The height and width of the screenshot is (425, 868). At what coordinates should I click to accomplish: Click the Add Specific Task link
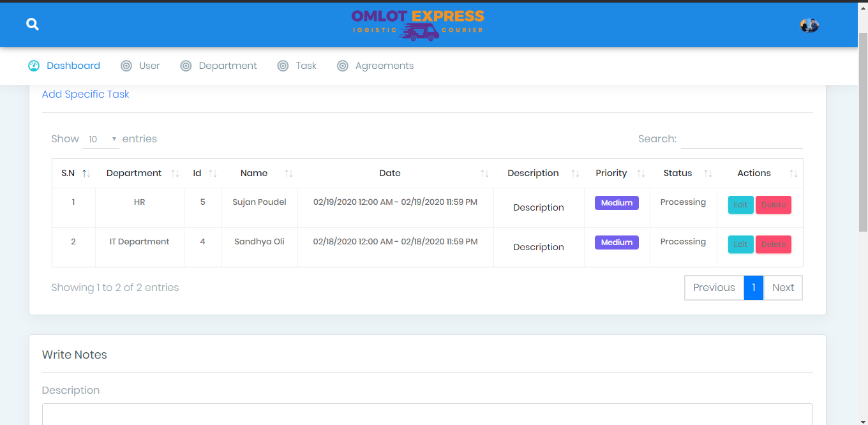pos(86,94)
